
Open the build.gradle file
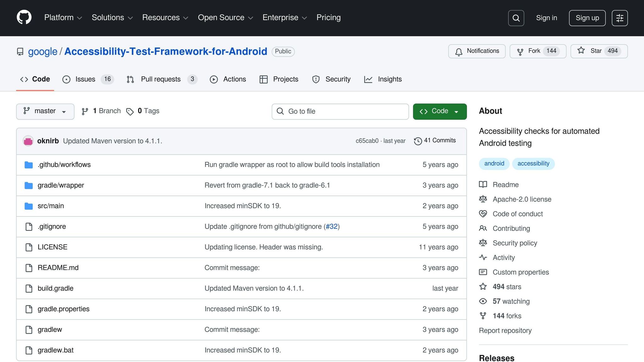tap(55, 288)
